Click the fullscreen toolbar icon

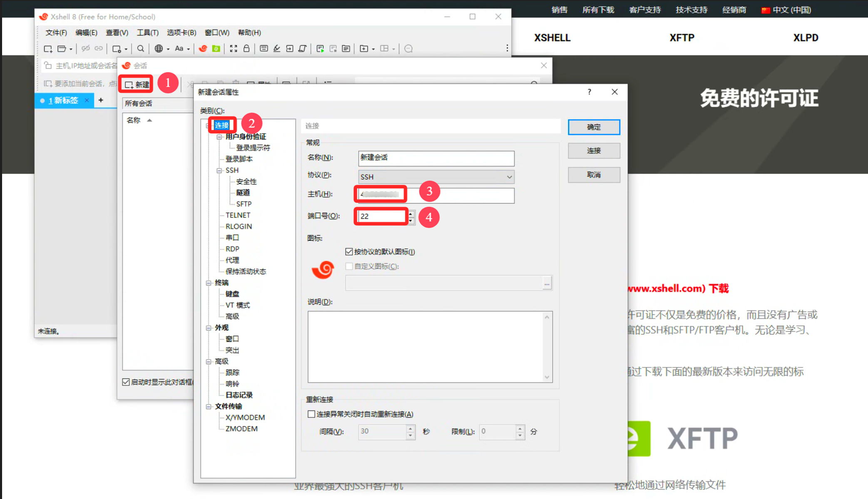coord(234,49)
